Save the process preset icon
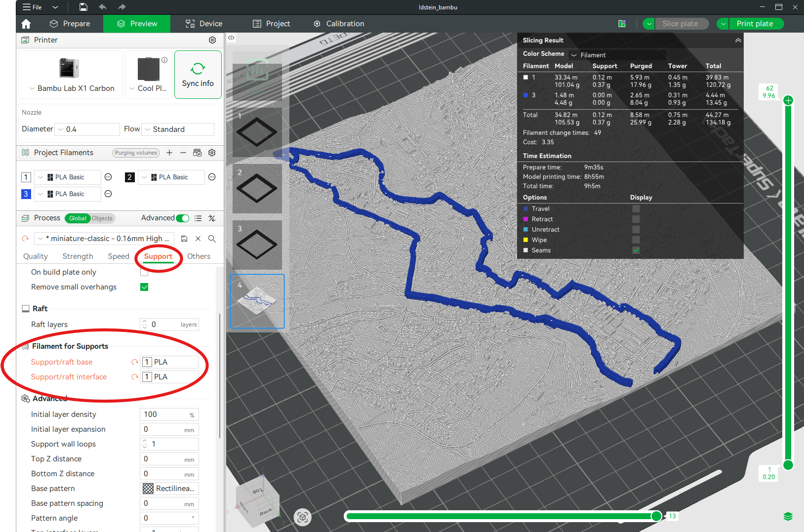The height and width of the screenshot is (532, 804). [x=184, y=239]
